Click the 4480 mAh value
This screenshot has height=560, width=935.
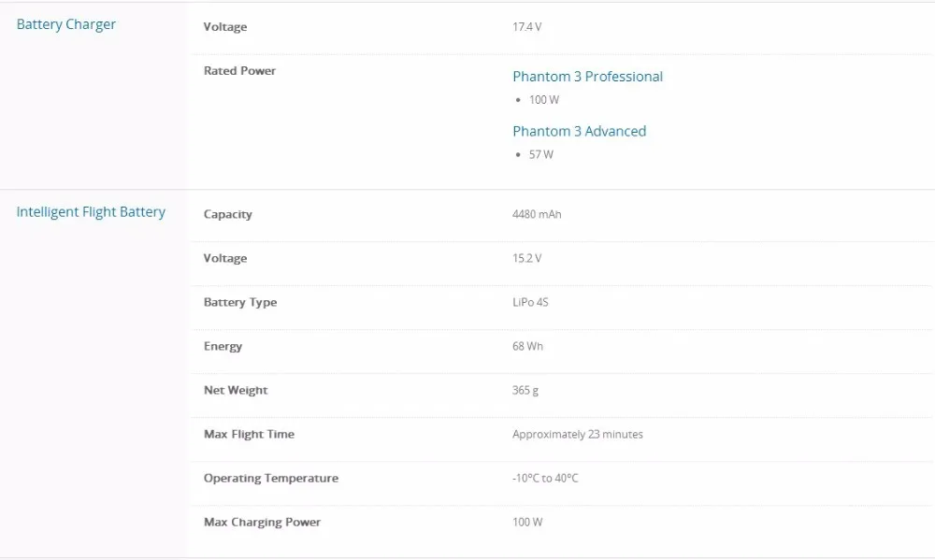[x=537, y=214]
